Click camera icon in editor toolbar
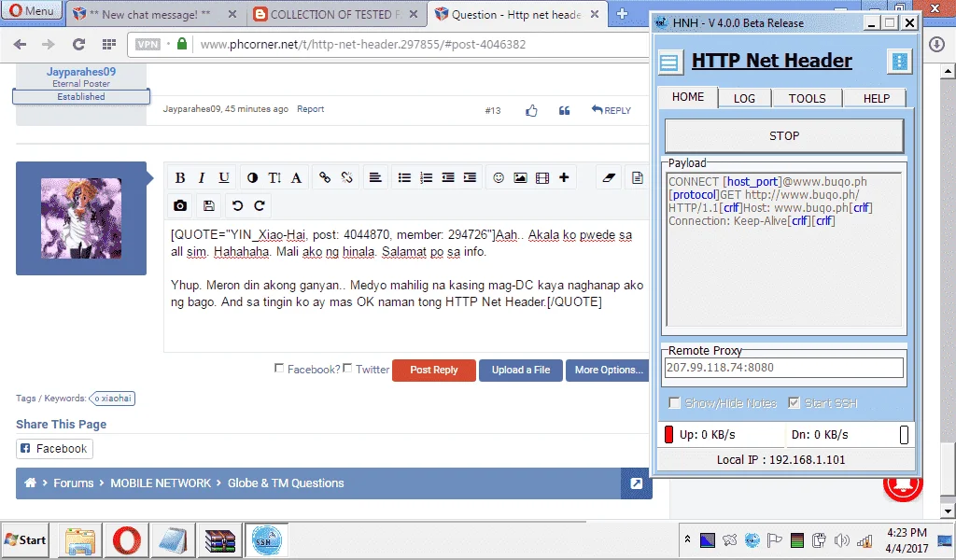This screenshot has width=956, height=560. 180,206
